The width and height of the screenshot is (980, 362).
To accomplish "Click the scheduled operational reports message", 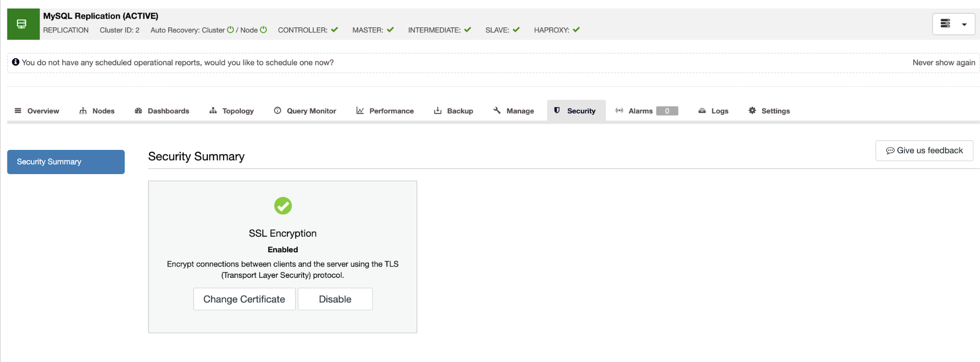I will point(177,63).
